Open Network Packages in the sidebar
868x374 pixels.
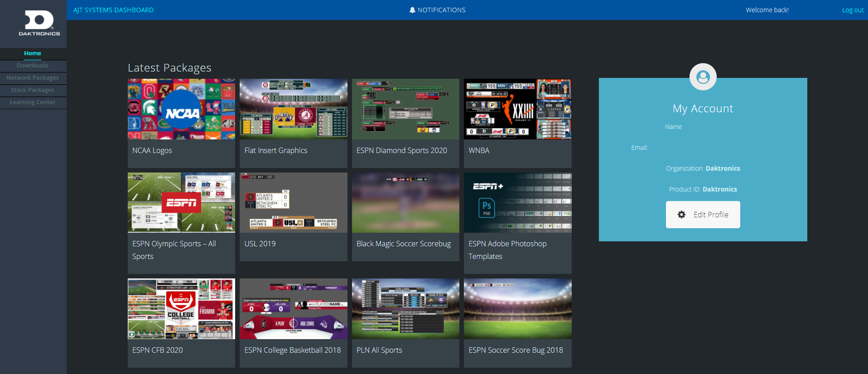point(33,78)
